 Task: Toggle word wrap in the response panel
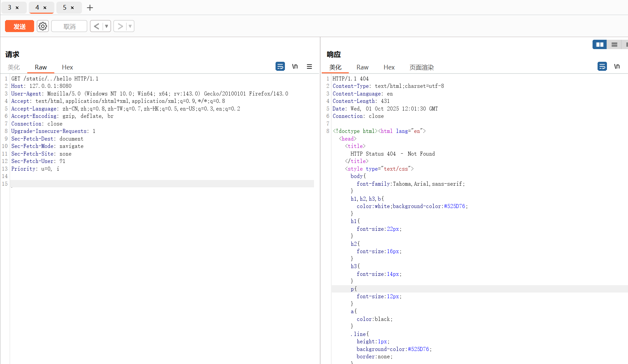[602, 66]
